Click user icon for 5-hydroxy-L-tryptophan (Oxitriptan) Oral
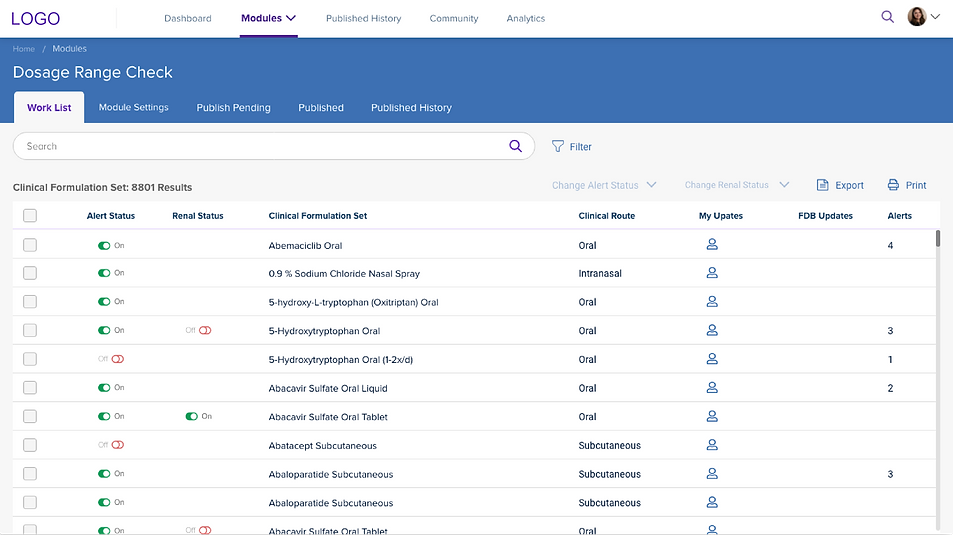953x535 pixels. pos(712,302)
